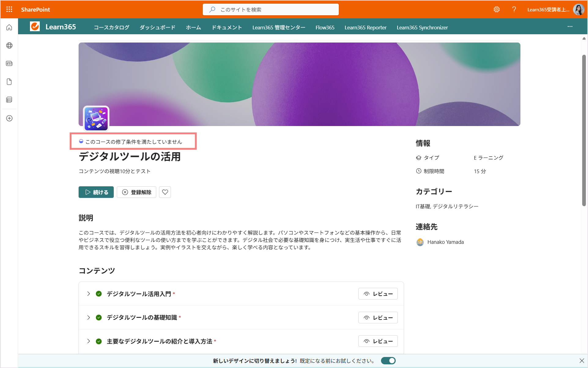Open News icon in left rail

point(9,64)
